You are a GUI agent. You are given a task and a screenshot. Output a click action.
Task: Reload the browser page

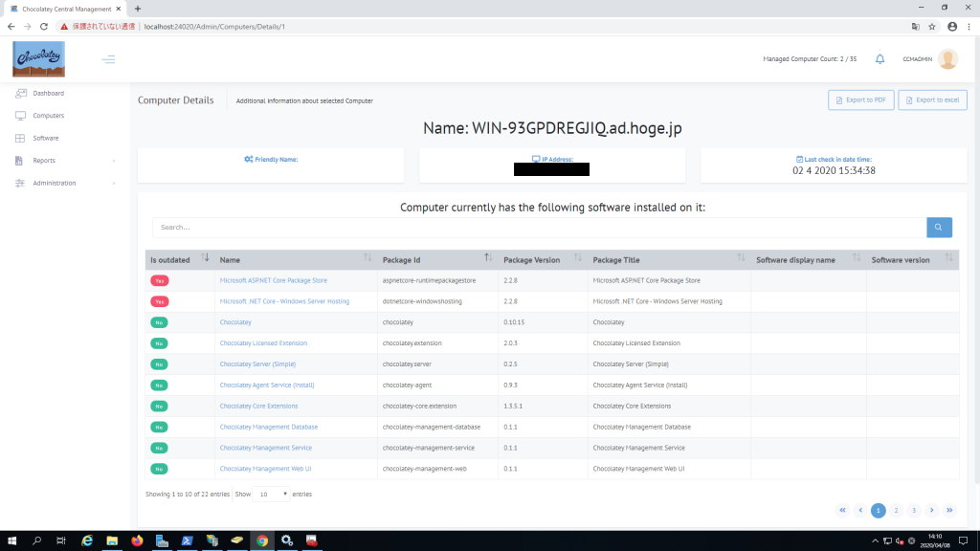click(44, 26)
